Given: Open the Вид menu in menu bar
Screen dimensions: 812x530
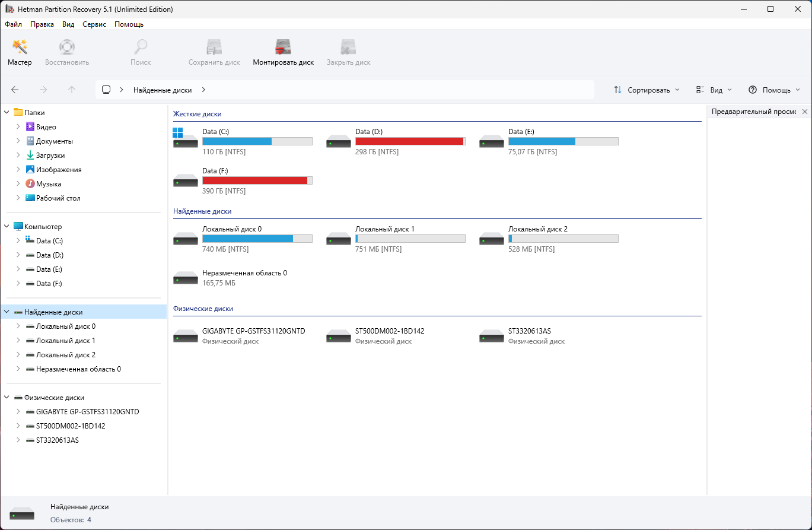Looking at the screenshot, I should coord(68,24).
